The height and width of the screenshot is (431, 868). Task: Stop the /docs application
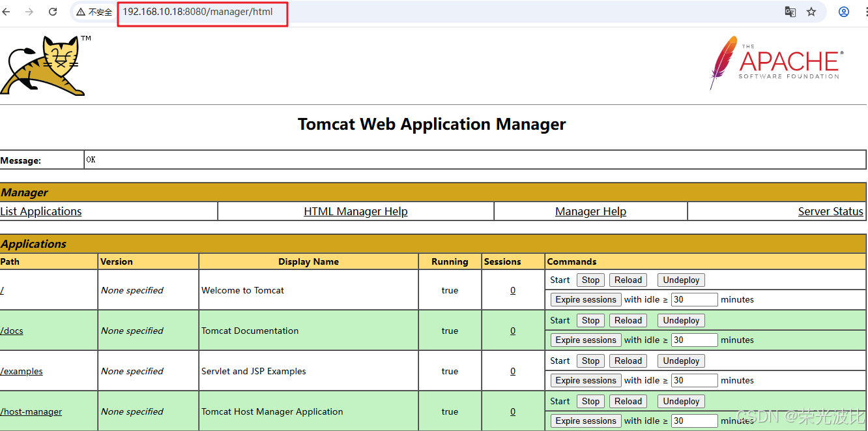click(x=590, y=320)
